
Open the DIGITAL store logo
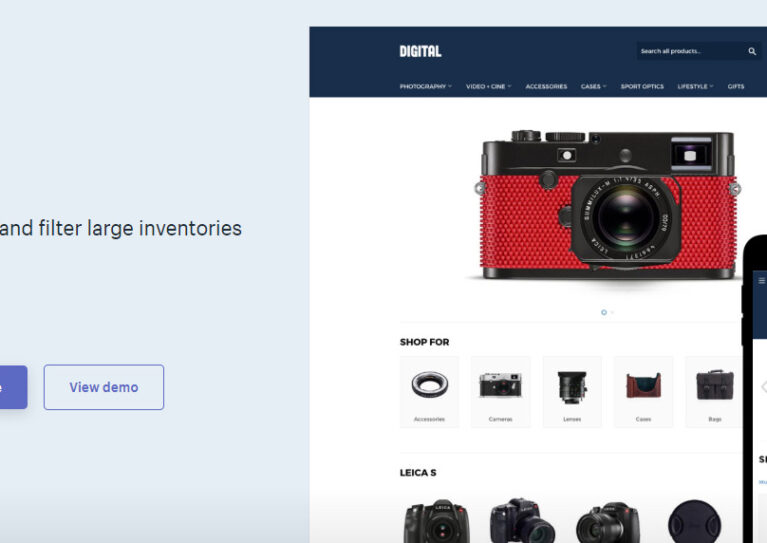(x=420, y=51)
